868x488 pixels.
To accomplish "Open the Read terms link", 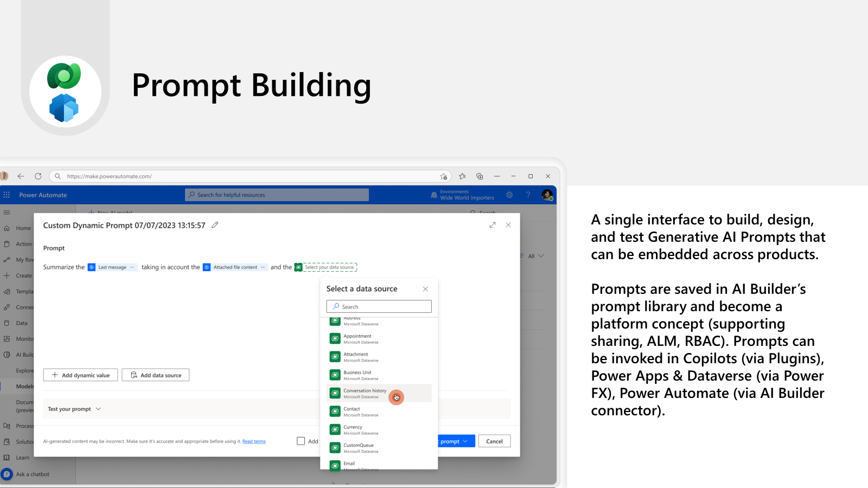I will pos(254,441).
